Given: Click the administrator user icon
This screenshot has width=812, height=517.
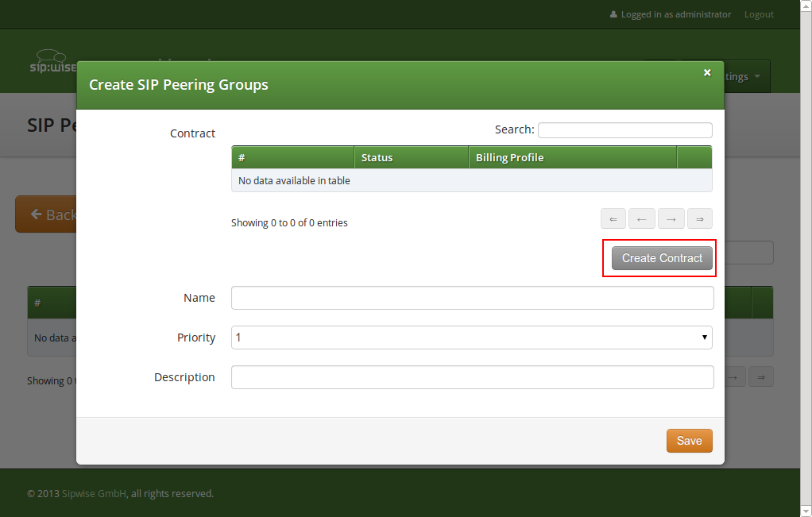Looking at the screenshot, I should [x=613, y=14].
